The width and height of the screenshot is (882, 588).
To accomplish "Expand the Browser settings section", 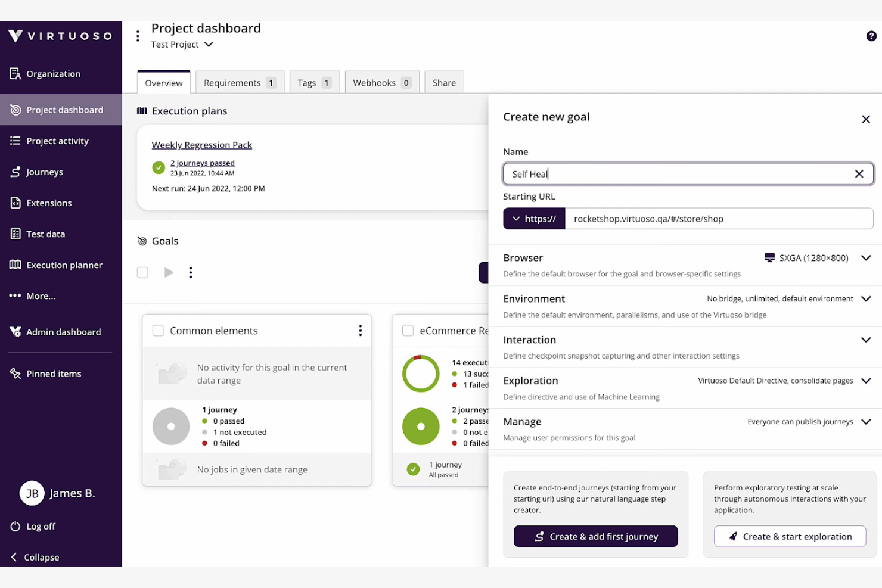I will [865, 258].
